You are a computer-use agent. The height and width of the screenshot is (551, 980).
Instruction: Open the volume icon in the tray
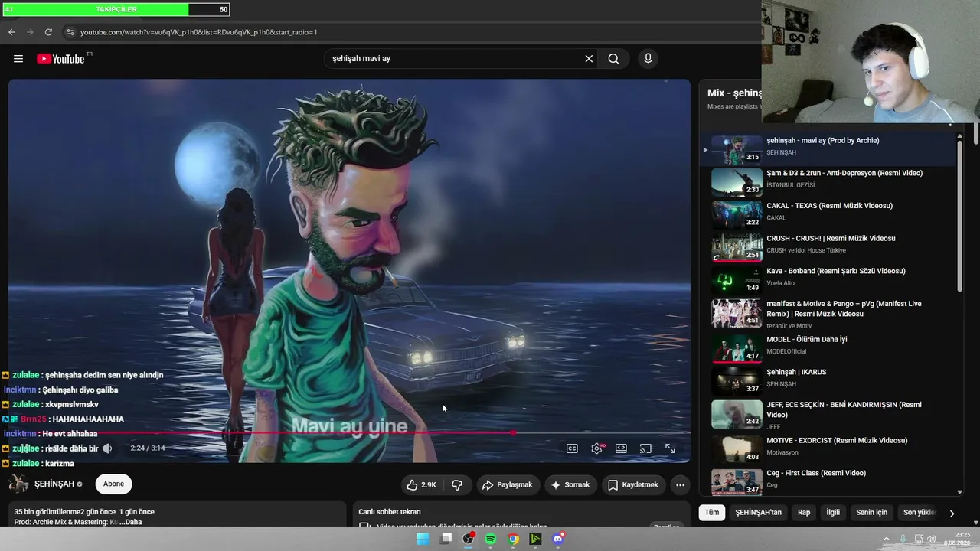pos(932,539)
